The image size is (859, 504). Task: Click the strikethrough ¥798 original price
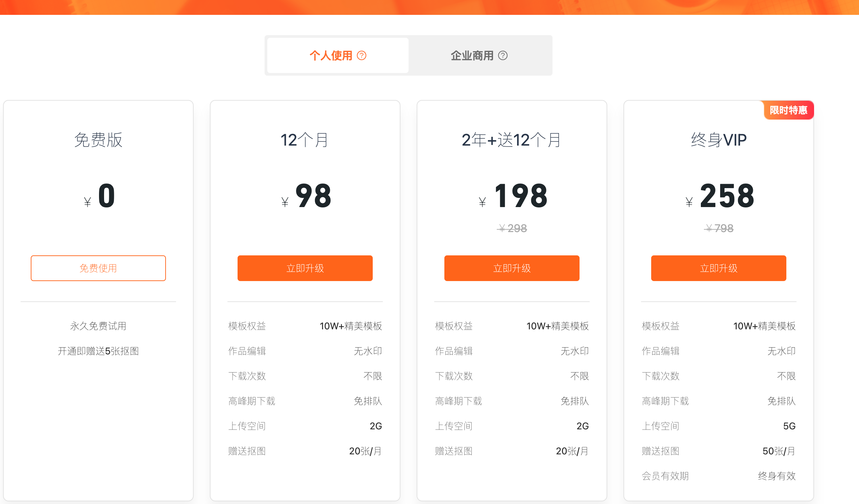pyautogui.click(x=718, y=228)
